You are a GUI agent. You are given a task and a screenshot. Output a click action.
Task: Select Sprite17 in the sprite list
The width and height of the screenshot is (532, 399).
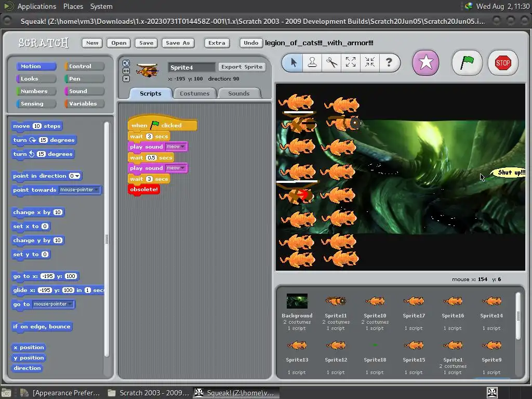point(414,312)
